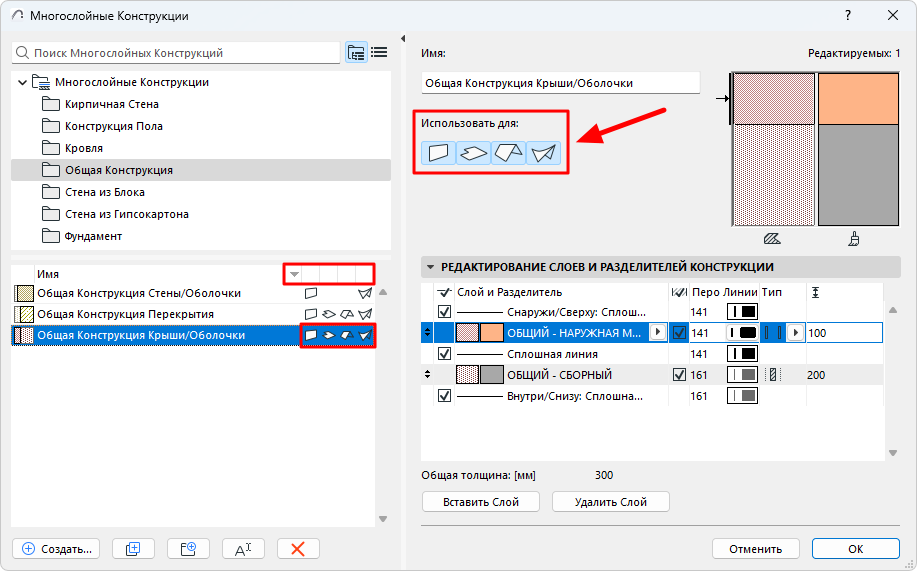
Task: Click the surface brush icon below preview
Action: [854, 239]
